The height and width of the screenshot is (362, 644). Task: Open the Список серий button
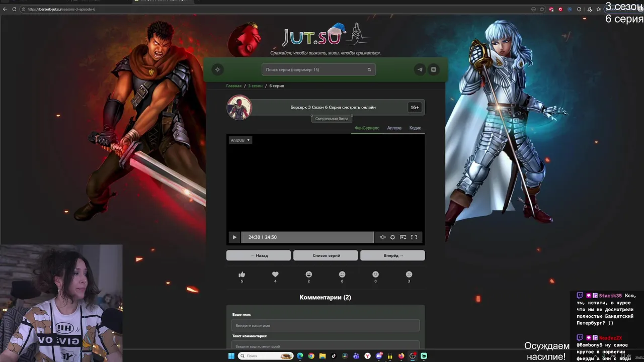click(326, 255)
